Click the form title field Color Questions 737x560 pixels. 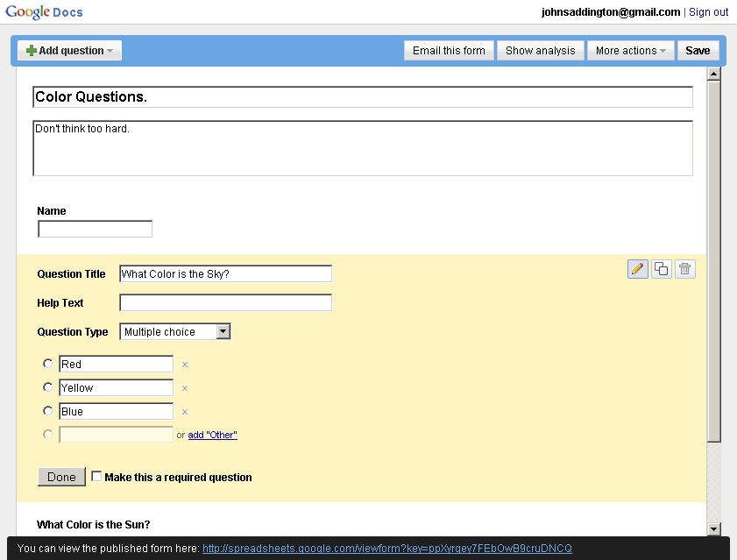(363, 97)
